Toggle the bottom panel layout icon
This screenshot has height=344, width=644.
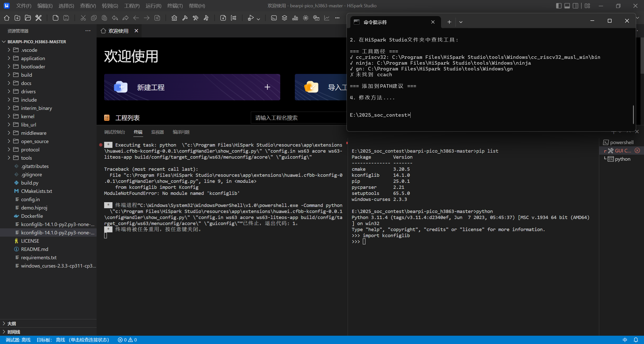click(x=567, y=6)
